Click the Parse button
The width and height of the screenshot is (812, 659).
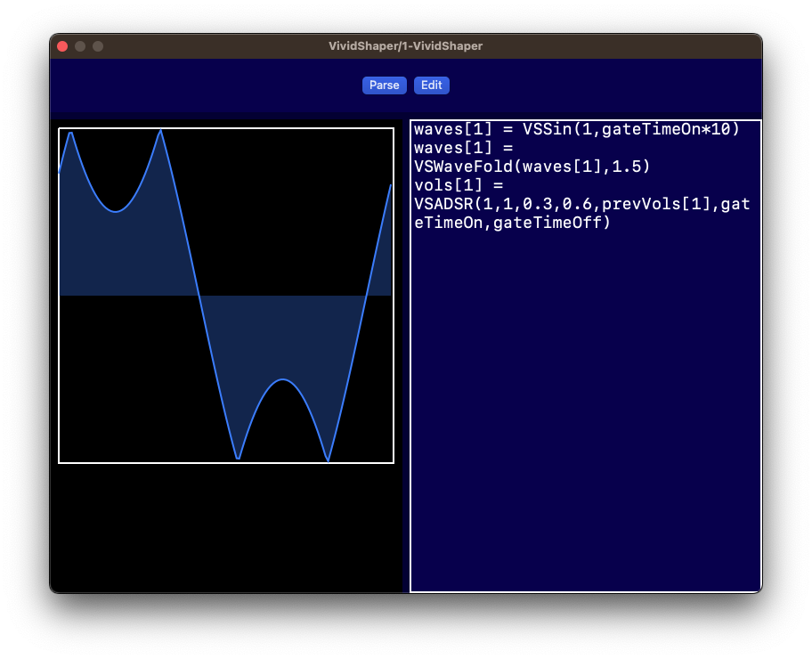click(x=384, y=85)
